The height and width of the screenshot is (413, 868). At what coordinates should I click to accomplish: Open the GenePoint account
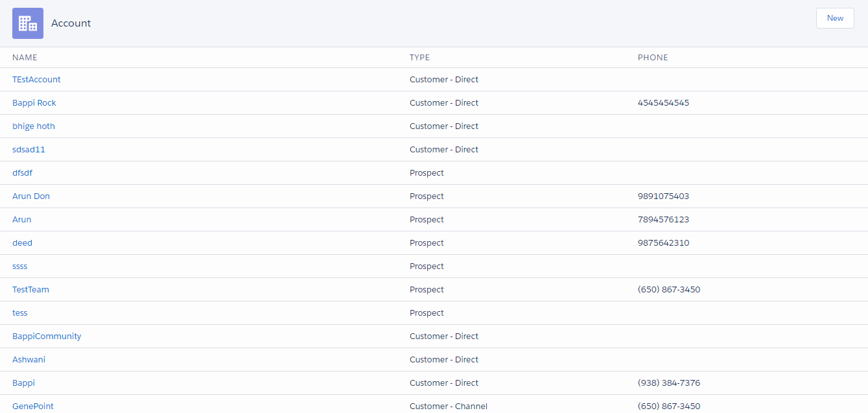pos(33,407)
